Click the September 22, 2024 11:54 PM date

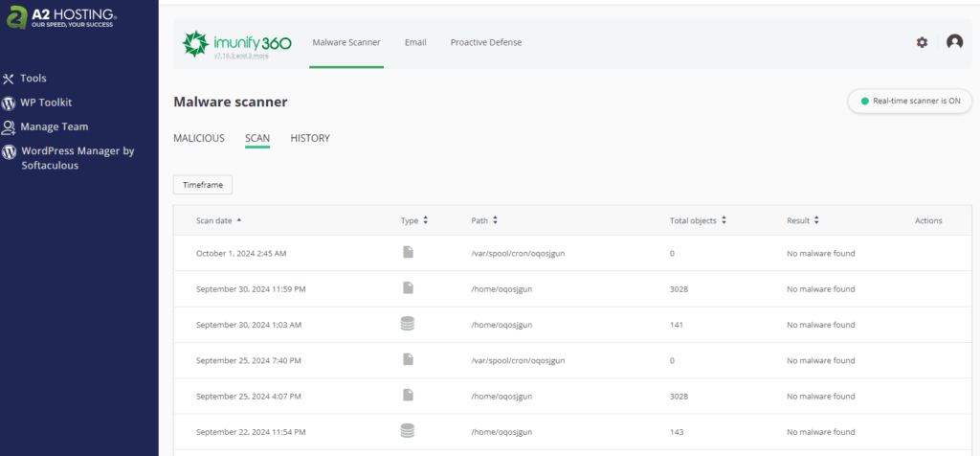[x=251, y=432]
